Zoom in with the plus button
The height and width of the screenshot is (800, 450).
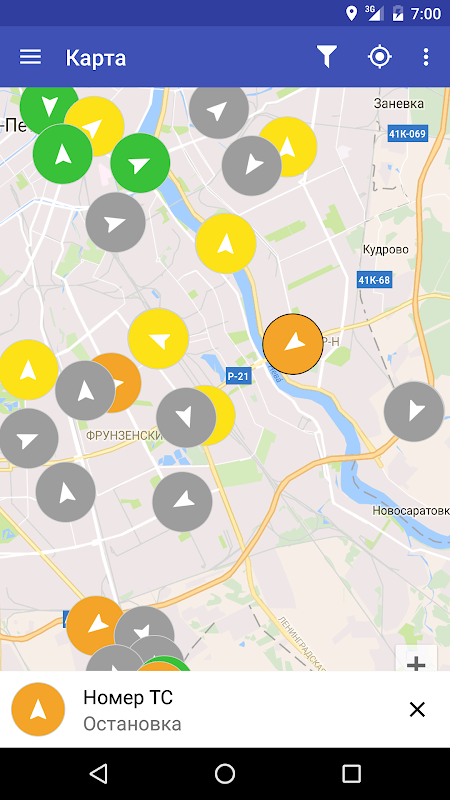pos(416,660)
